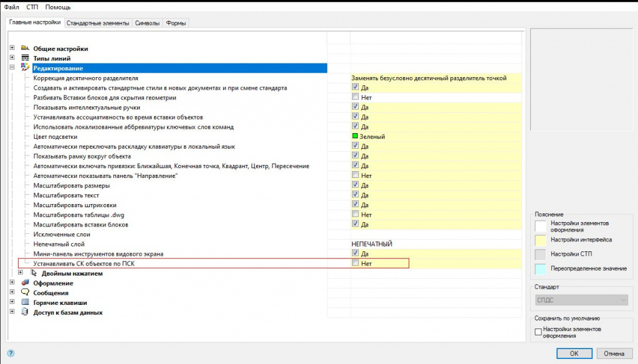638x364 pixels.
Task: Uncheck Масштабировать размеры checkbox
Action: (355, 185)
